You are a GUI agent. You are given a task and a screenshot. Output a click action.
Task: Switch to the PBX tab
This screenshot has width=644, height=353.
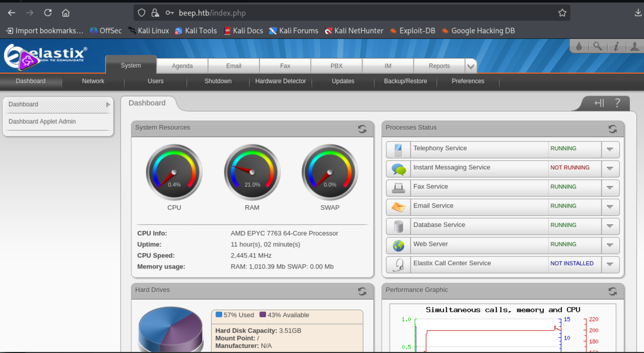point(336,66)
